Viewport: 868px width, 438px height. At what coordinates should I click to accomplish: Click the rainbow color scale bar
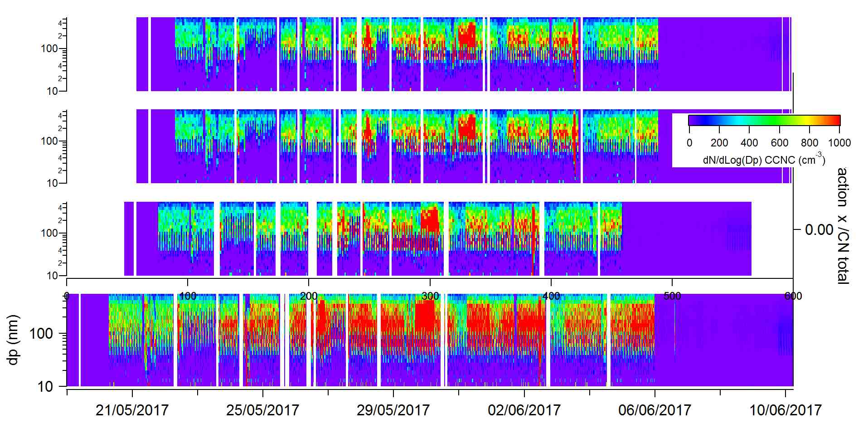coord(764,120)
